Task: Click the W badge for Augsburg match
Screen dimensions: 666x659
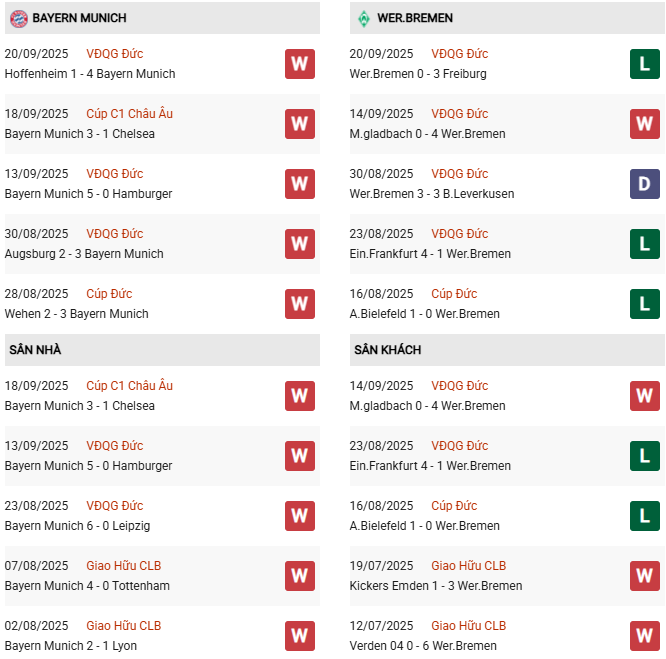Action: (x=299, y=244)
